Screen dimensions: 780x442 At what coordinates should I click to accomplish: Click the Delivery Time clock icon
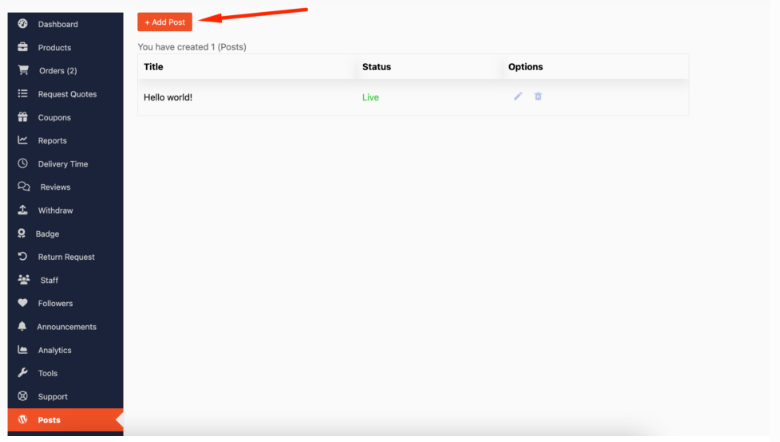pyautogui.click(x=23, y=163)
